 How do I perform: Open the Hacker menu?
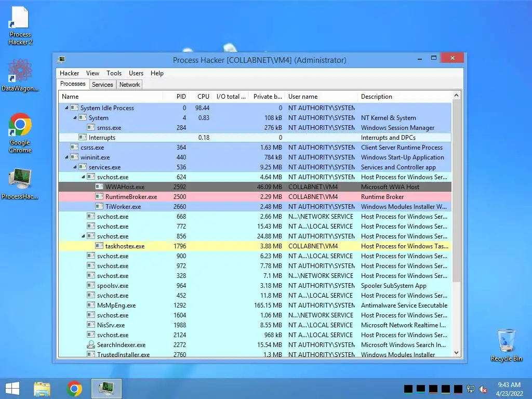69,73
